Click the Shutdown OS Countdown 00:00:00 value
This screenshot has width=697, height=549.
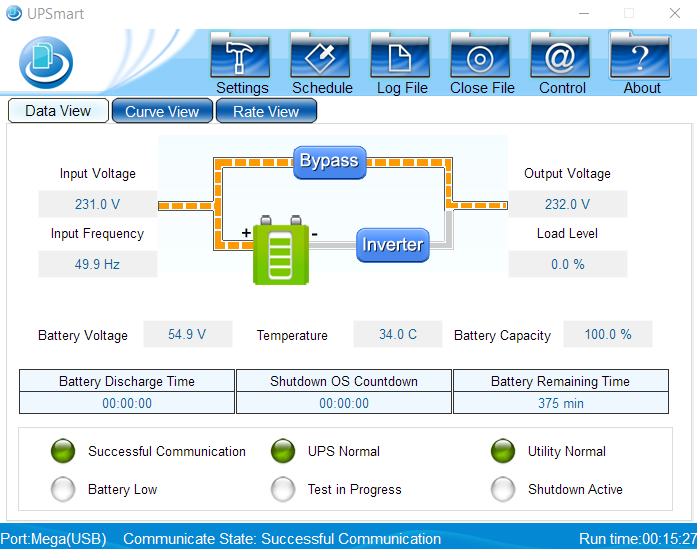[x=344, y=403]
